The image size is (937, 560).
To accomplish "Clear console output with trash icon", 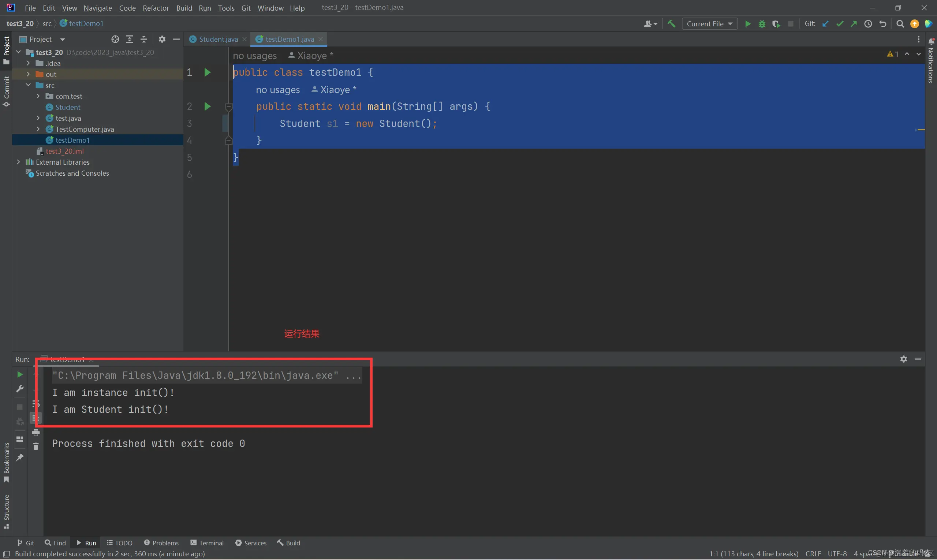I will point(36,447).
